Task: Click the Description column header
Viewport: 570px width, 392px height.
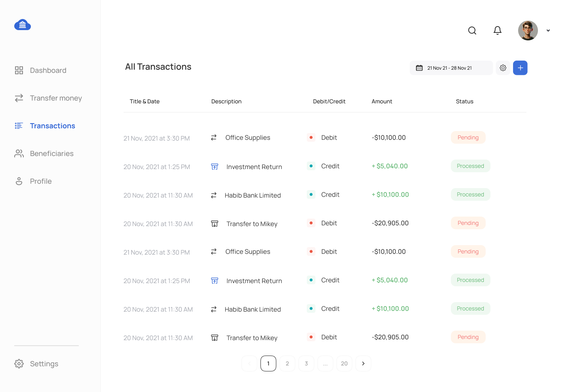Action: [226, 101]
